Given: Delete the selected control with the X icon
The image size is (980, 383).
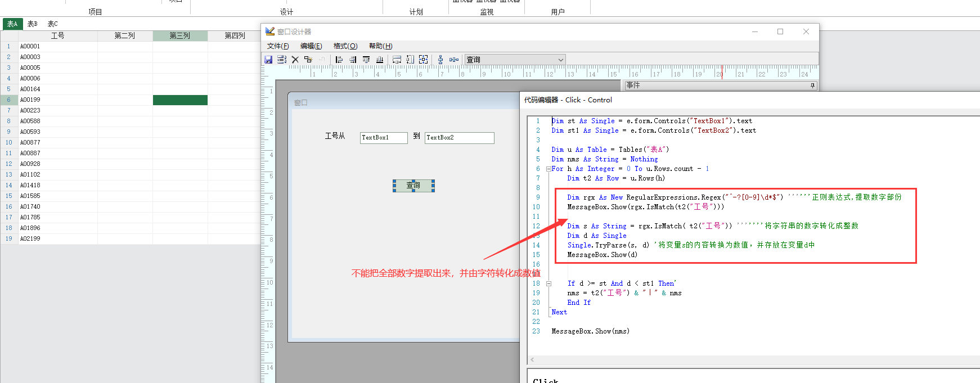Looking at the screenshot, I should click(295, 60).
